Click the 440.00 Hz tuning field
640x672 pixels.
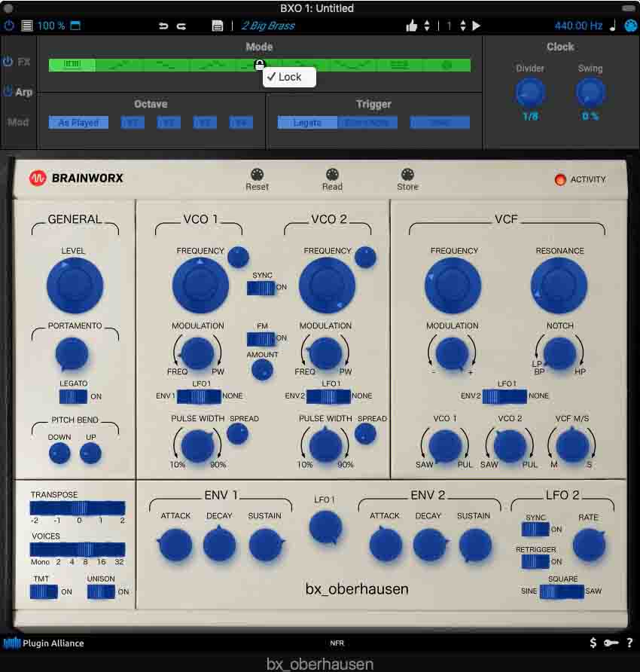tap(578, 26)
